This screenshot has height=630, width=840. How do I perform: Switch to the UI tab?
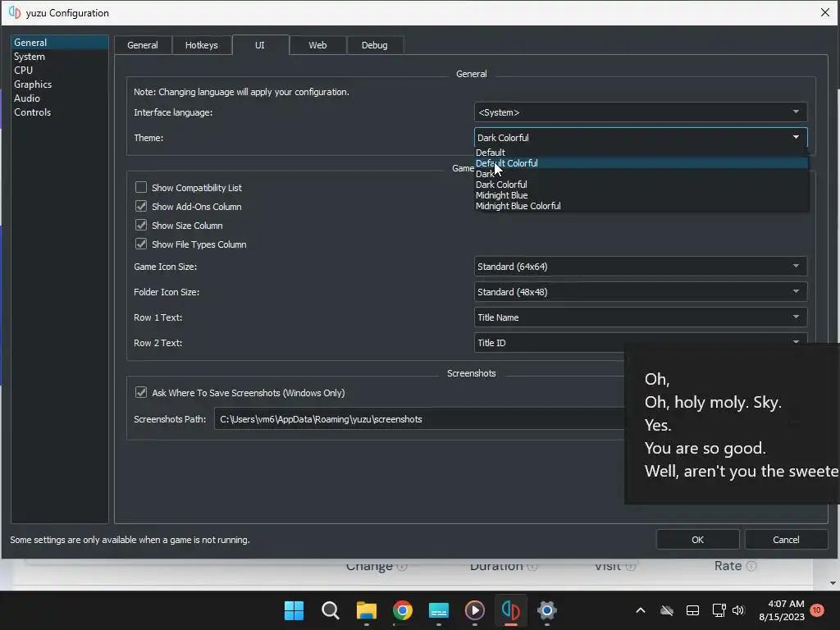point(260,45)
